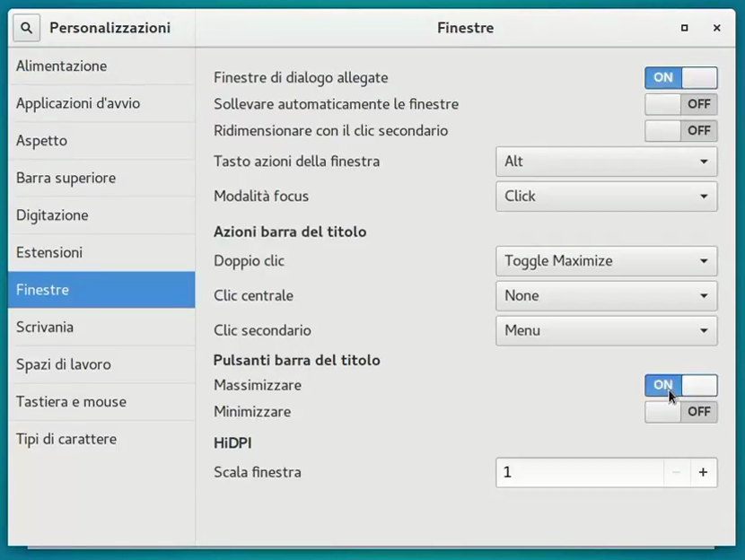Close the Personalizzazioni window
The width and height of the screenshot is (745, 560).
(717, 28)
